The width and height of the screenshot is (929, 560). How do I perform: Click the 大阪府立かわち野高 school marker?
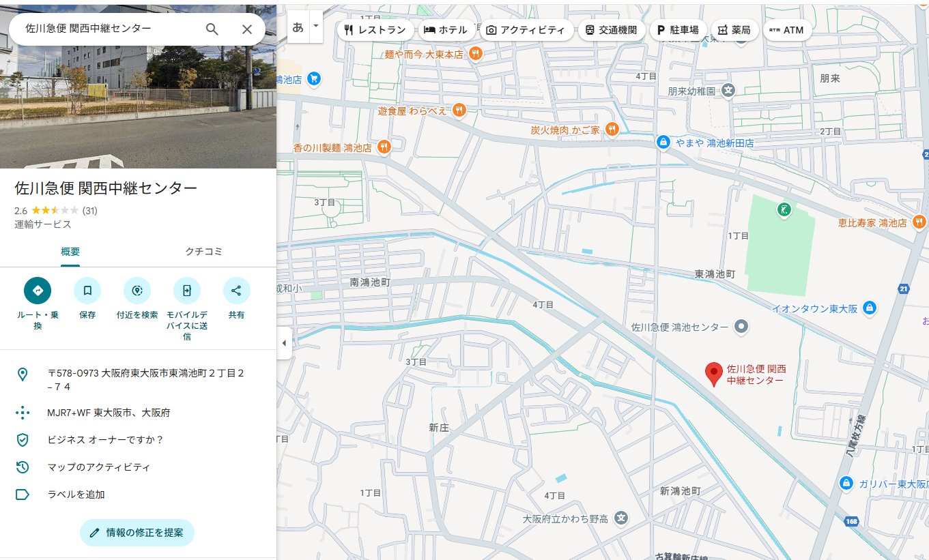pos(620,518)
